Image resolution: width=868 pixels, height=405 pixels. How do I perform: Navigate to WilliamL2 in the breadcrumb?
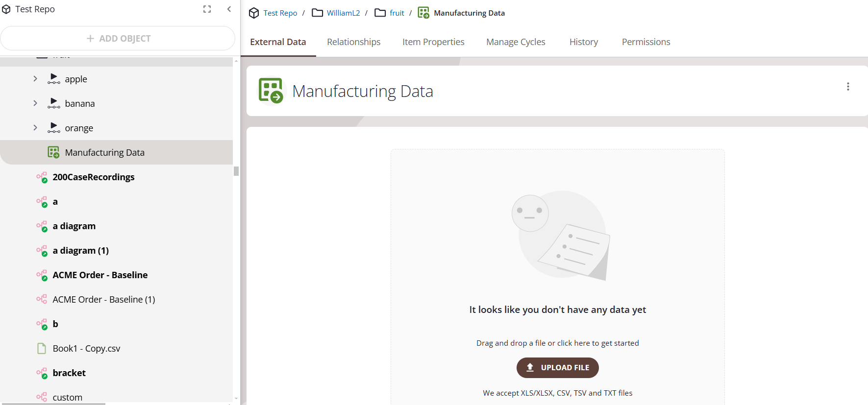coord(343,13)
